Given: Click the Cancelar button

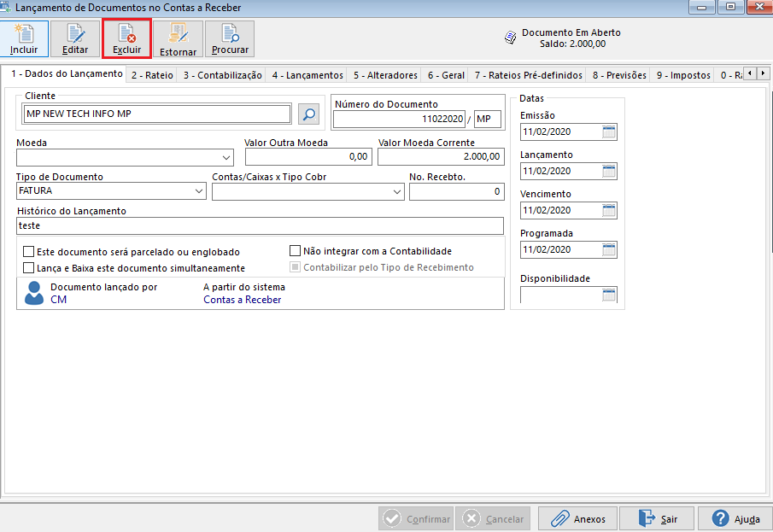Looking at the screenshot, I should (493, 518).
